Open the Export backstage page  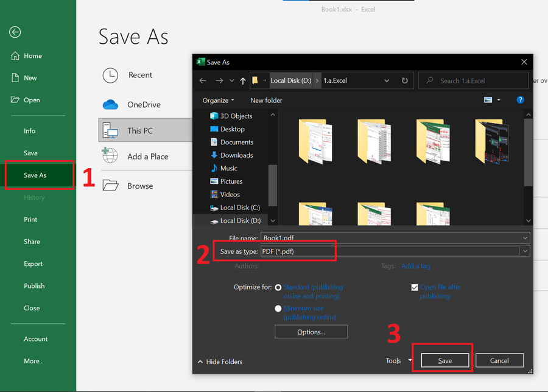pyautogui.click(x=33, y=264)
